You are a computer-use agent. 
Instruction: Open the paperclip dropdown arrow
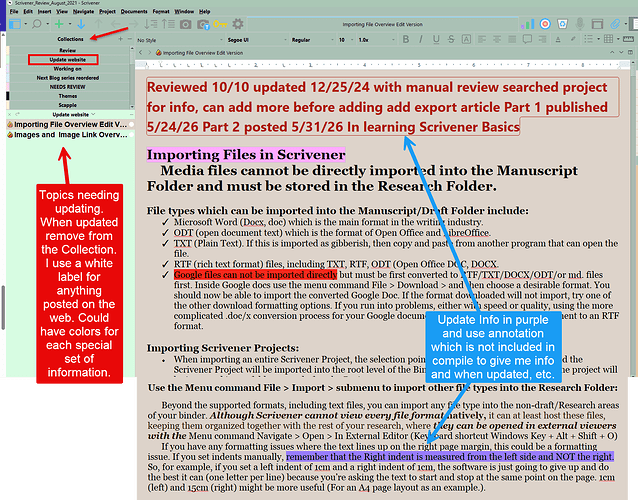point(626,24)
